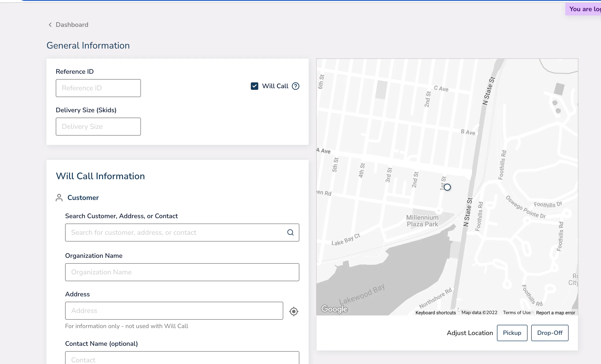Open Keyboard shortcuts on the map
Viewport: 601px width, 364px height.
tap(436, 312)
